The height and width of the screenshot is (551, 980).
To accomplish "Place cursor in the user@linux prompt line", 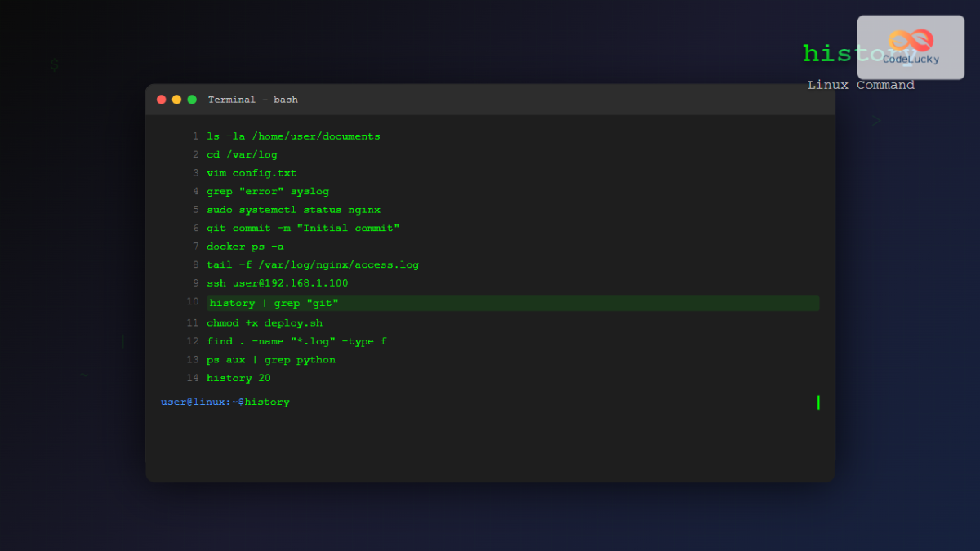I will pos(225,401).
